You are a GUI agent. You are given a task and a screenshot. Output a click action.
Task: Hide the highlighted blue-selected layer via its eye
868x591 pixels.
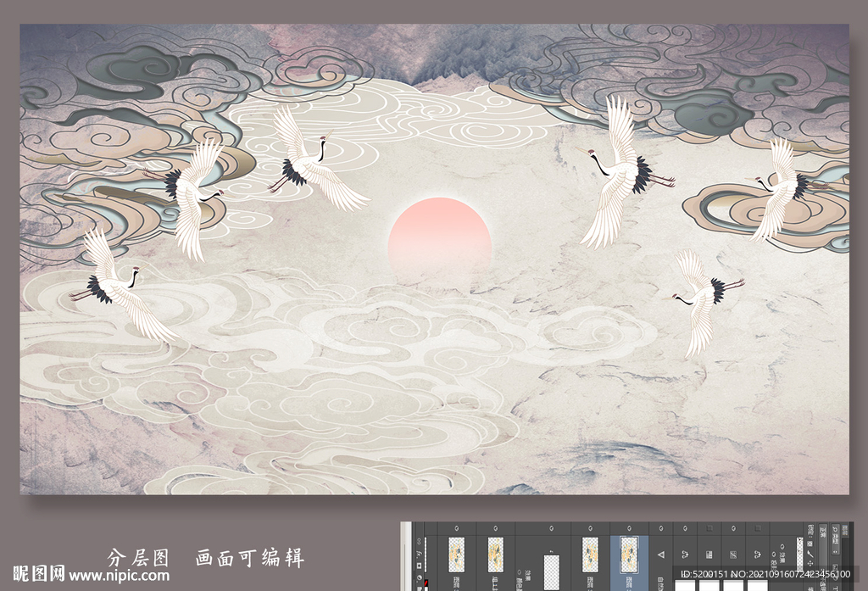630,528
